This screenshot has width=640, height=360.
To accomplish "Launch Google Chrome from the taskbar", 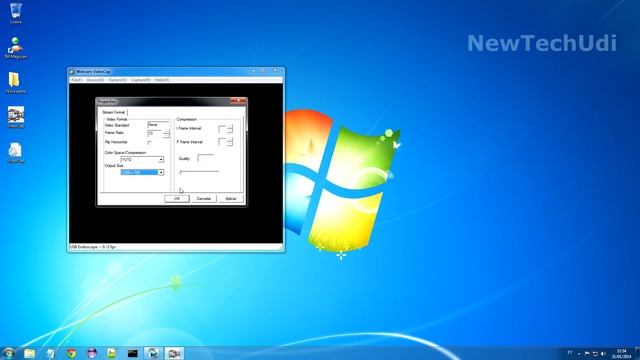I will pyautogui.click(x=71, y=353).
